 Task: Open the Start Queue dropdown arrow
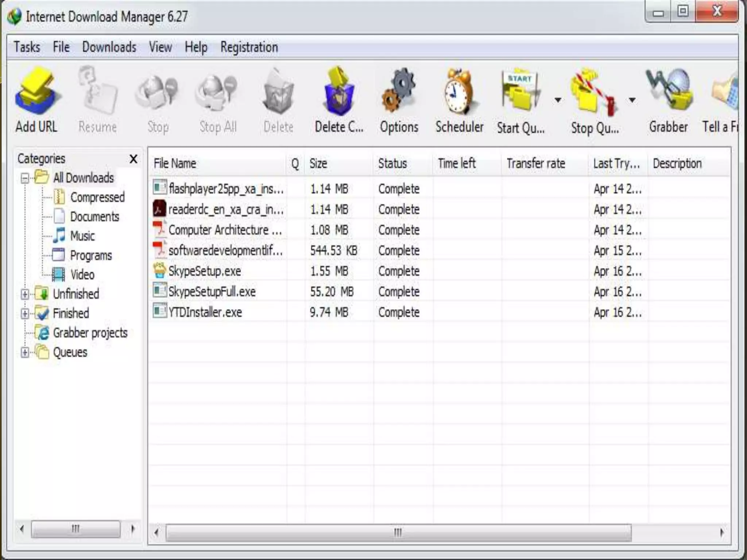click(558, 100)
